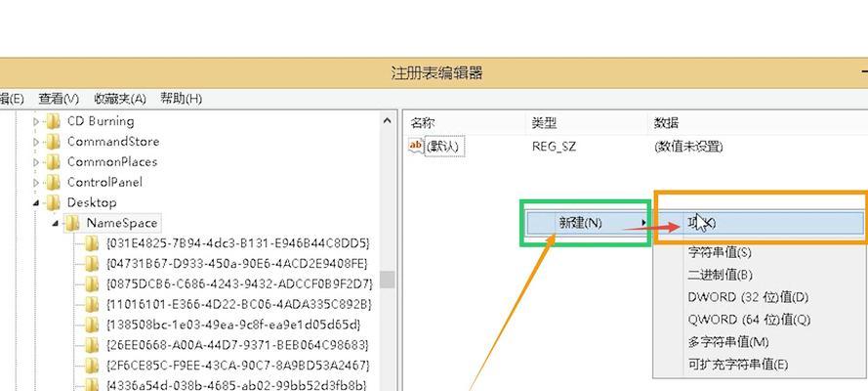Viewport: 868px width, 391px height.
Task: Click the (数值未设置) data cell
Action: 688,147
